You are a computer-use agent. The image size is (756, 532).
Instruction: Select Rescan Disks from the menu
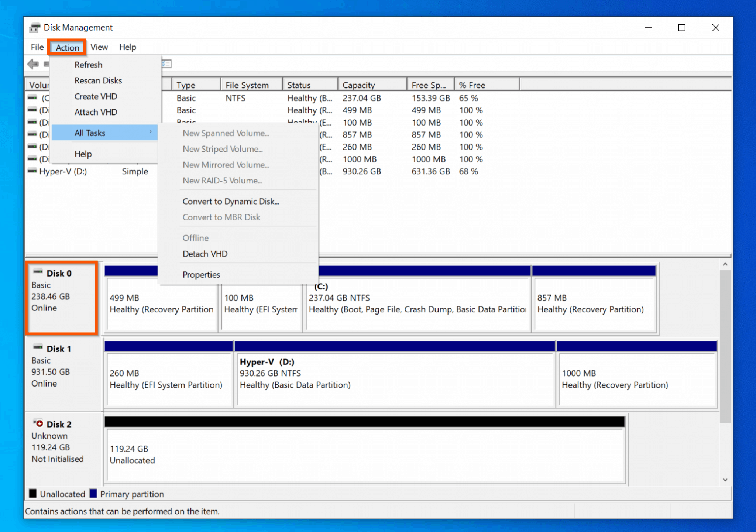[98, 80]
